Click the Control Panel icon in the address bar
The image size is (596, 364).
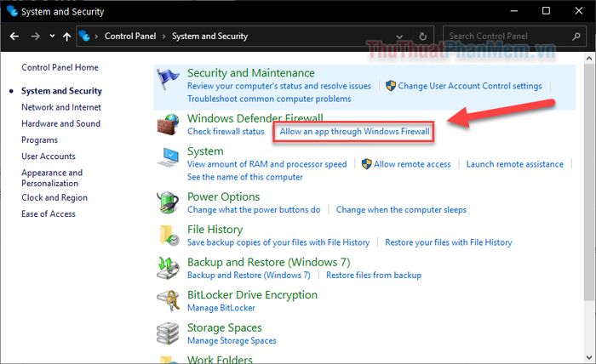pos(84,36)
